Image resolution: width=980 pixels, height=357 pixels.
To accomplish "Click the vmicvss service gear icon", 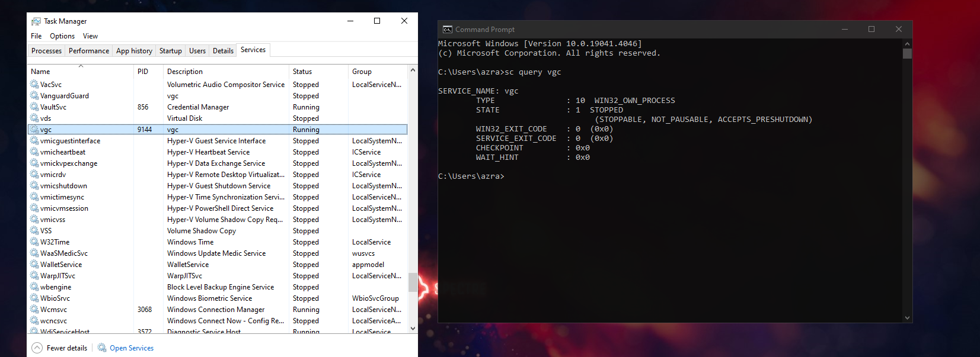I will [x=34, y=220].
